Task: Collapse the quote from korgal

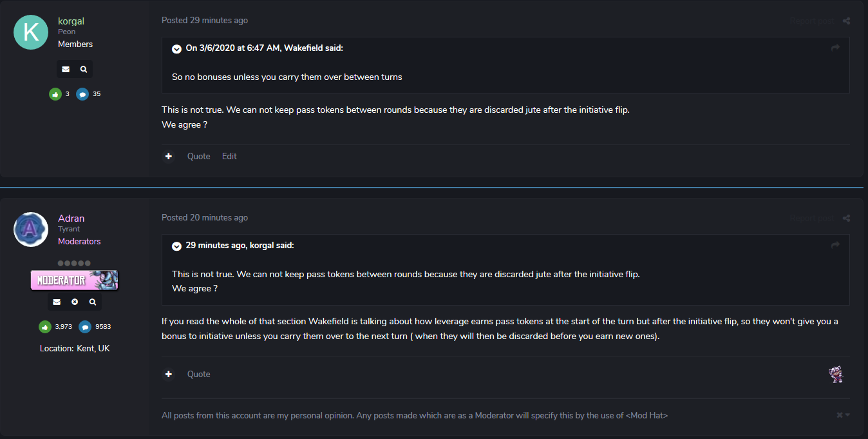Action: [176, 246]
